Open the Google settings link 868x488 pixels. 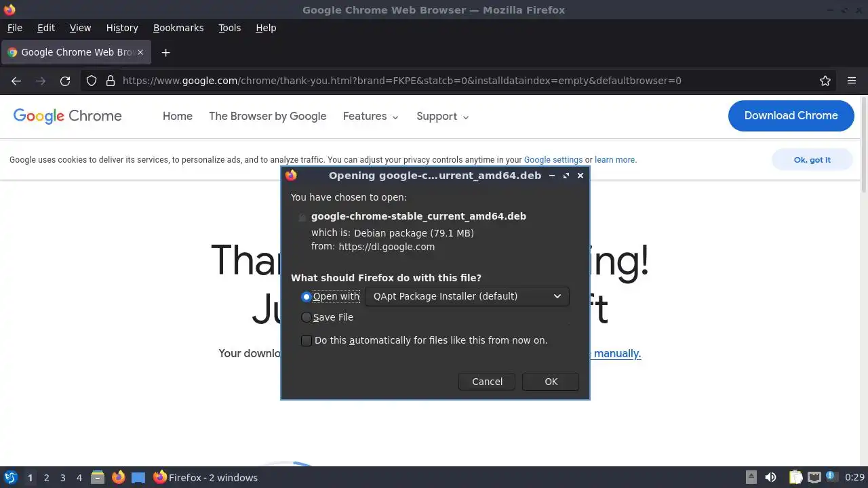pos(553,160)
